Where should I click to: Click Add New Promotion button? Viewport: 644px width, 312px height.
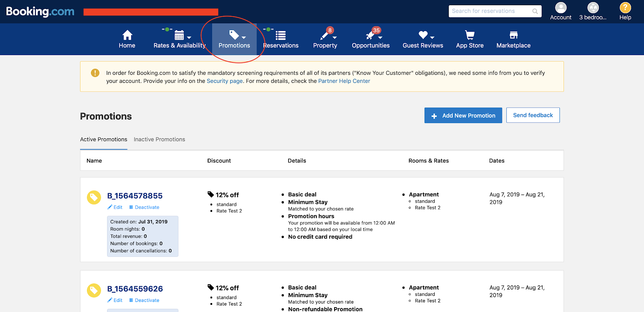pyautogui.click(x=463, y=115)
